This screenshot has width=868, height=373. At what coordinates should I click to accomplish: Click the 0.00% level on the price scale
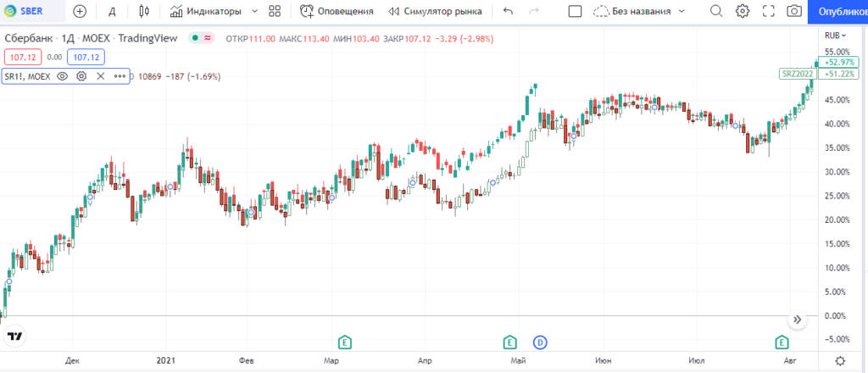[837, 315]
